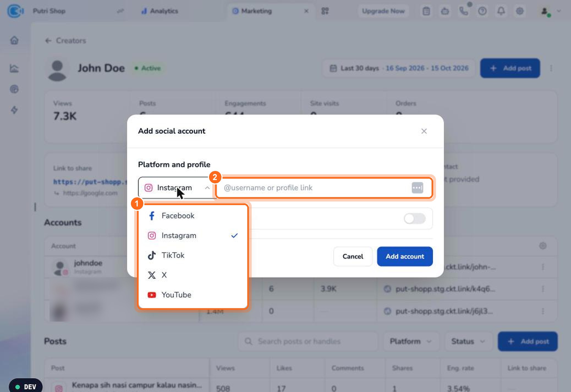The width and height of the screenshot is (571, 392).
Task: Choose YouTube from the platform list
Action: [193, 295]
